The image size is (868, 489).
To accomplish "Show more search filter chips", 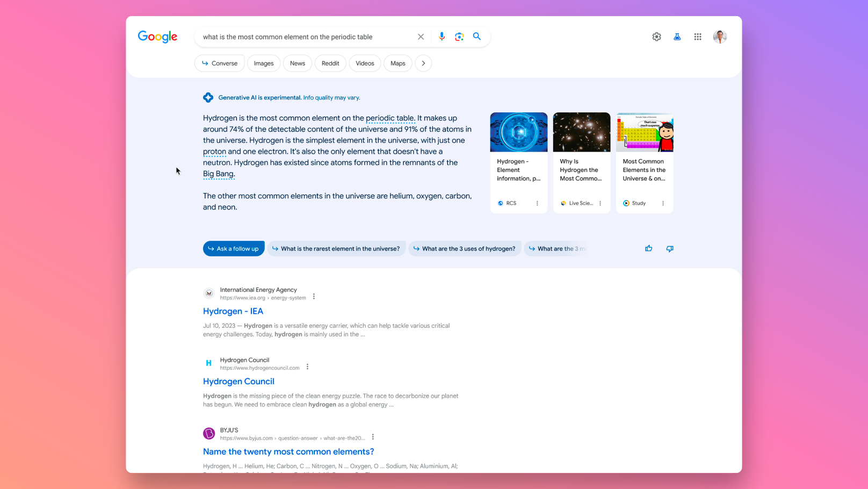I will coord(423,63).
